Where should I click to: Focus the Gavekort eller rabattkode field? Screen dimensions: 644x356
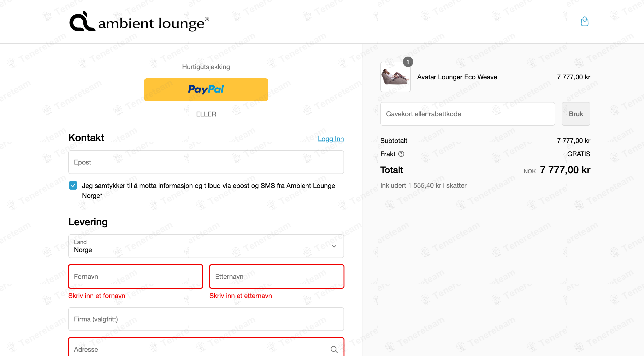point(467,114)
